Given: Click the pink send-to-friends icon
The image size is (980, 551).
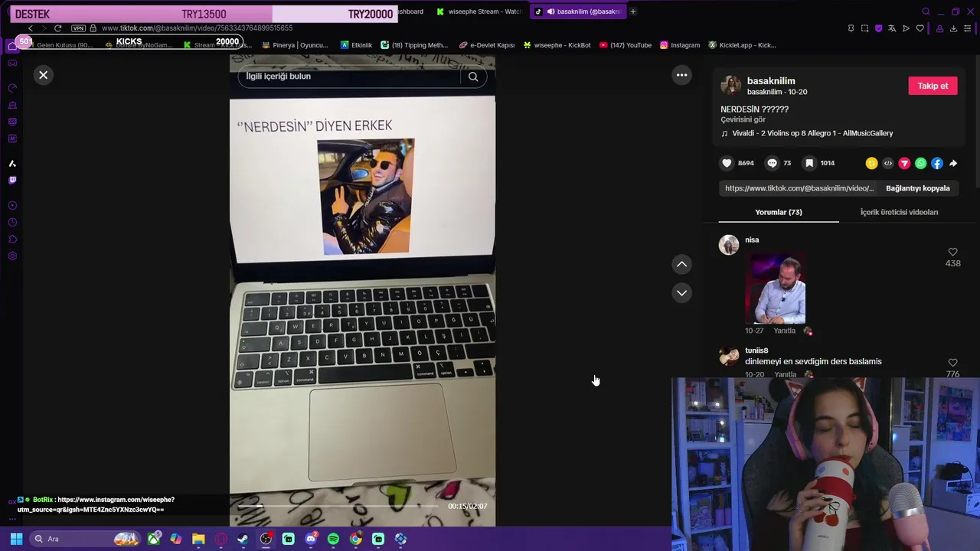Looking at the screenshot, I should [904, 163].
